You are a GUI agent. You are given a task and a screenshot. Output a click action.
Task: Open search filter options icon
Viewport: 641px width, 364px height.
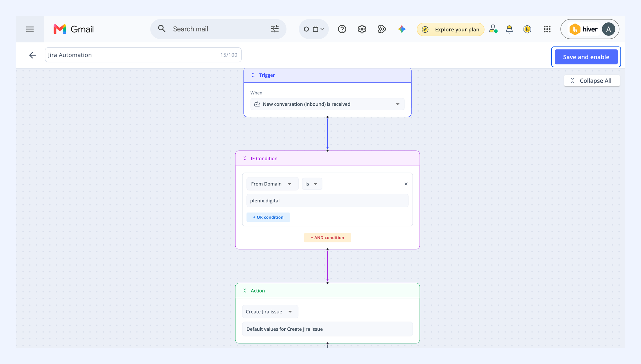click(275, 29)
